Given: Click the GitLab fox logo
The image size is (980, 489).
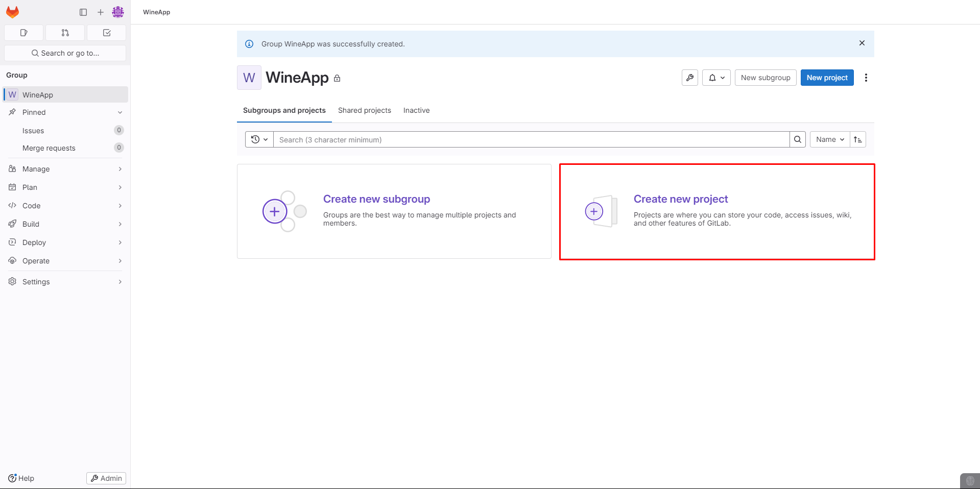Looking at the screenshot, I should (13, 12).
